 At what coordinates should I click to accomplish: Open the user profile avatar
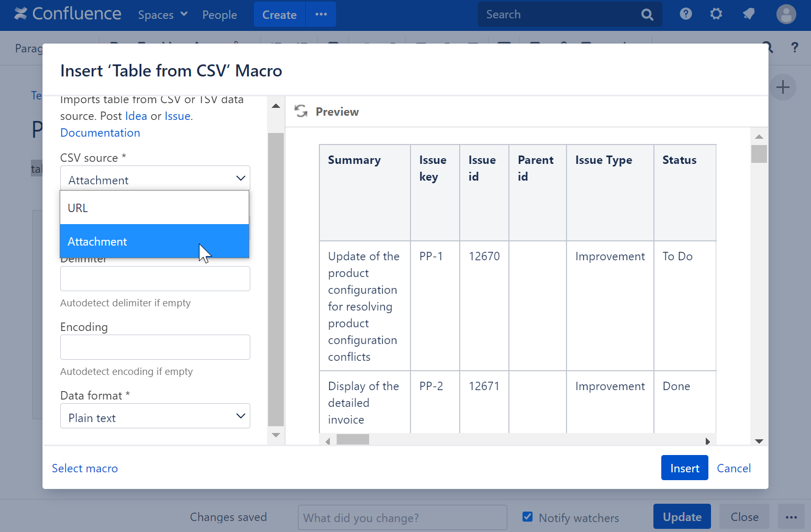(786, 14)
